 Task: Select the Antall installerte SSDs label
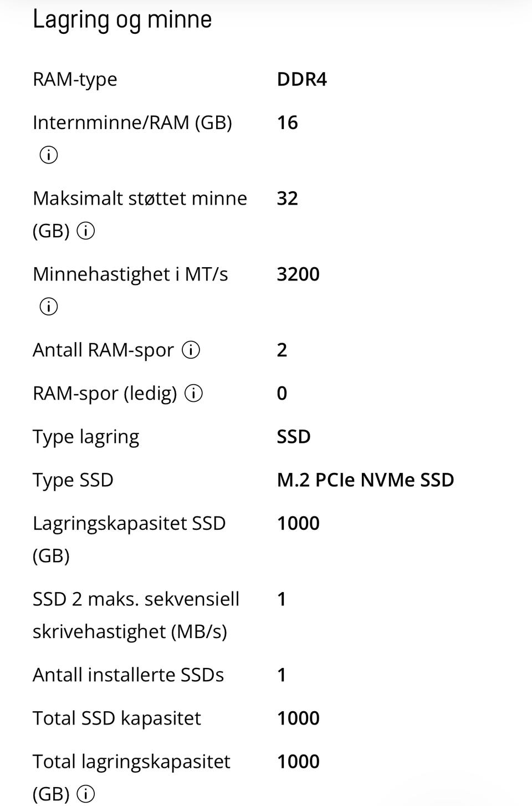(x=128, y=675)
